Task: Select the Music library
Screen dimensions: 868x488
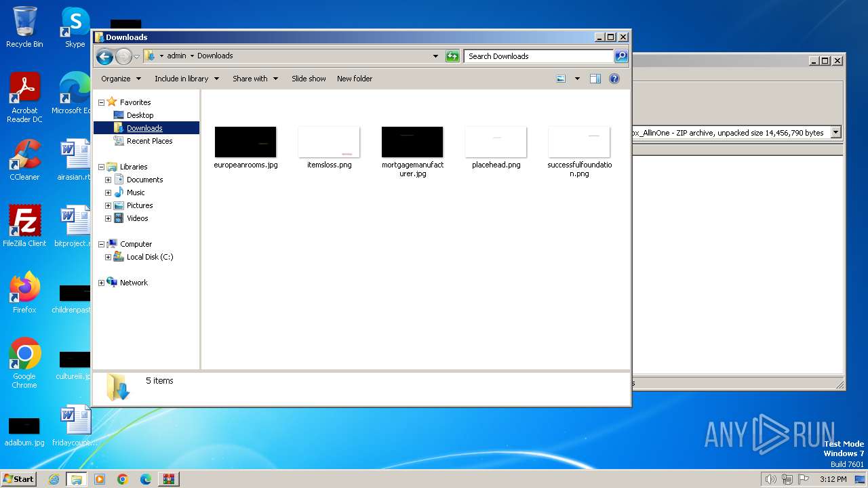Action: point(135,192)
